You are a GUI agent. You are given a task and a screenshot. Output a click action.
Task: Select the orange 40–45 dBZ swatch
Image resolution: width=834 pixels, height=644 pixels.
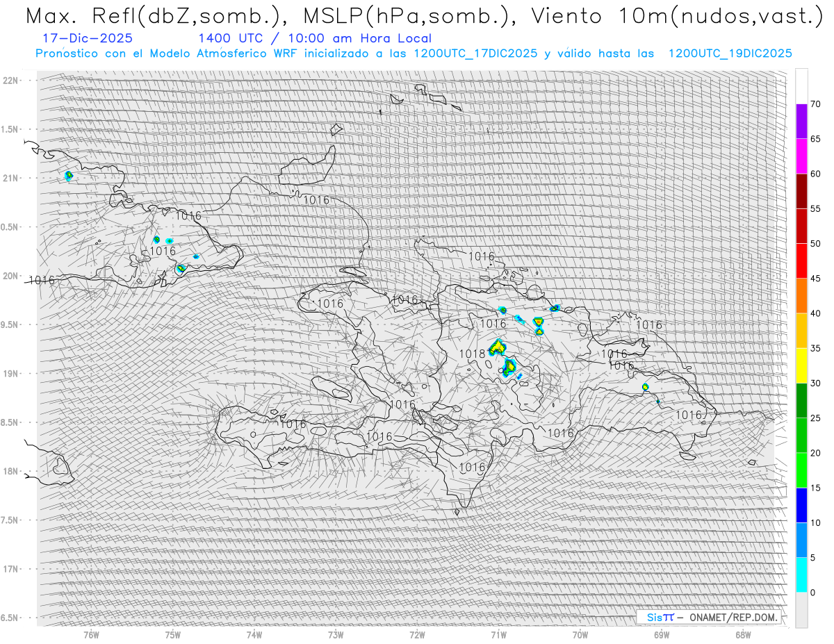click(x=801, y=296)
